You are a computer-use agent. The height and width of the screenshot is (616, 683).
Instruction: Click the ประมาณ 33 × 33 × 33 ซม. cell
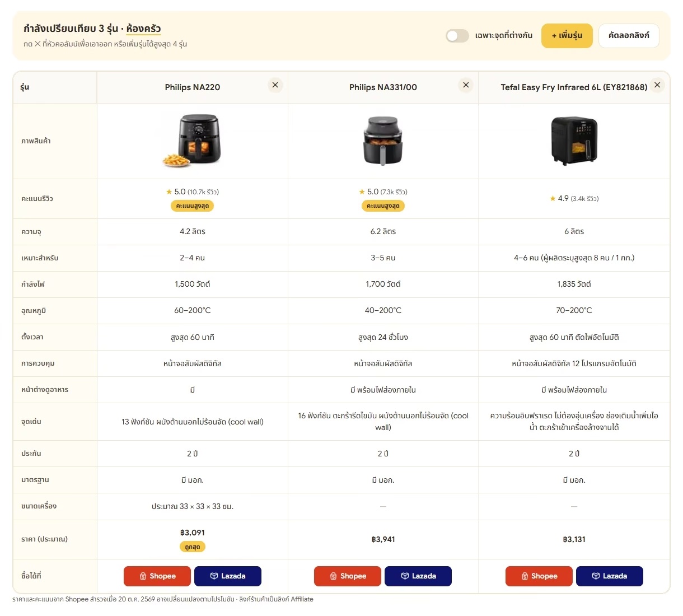[x=193, y=506]
